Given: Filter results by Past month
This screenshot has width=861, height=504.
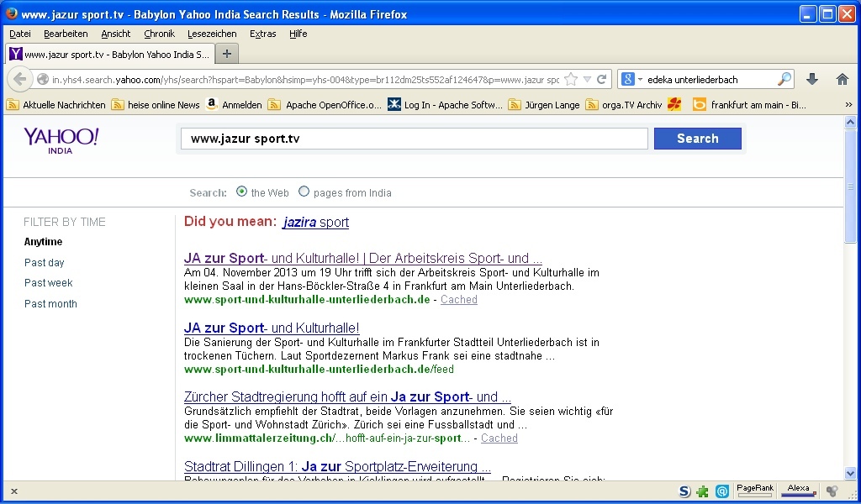Looking at the screenshot, I should 50,304.
